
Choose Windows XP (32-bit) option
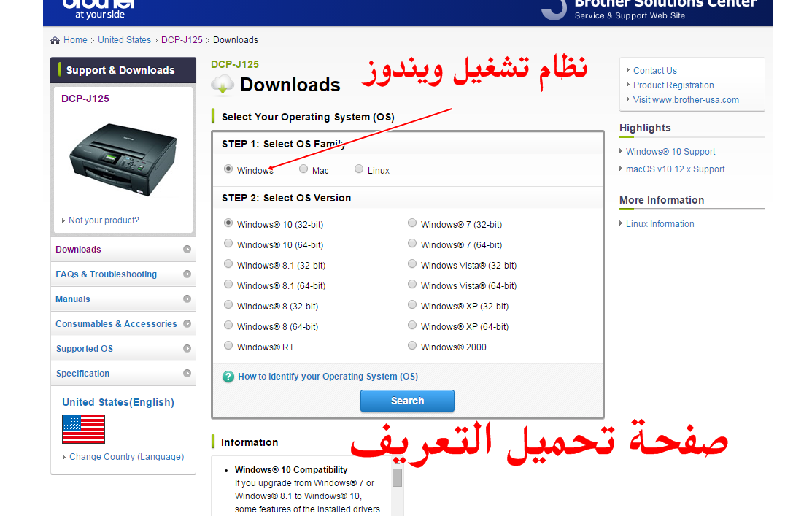(412, 304)
